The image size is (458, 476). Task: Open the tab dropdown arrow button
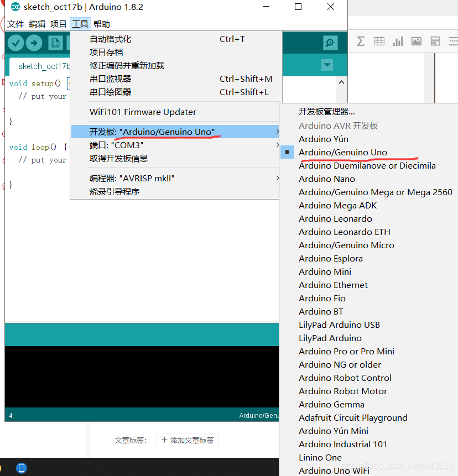pos(327,65)
